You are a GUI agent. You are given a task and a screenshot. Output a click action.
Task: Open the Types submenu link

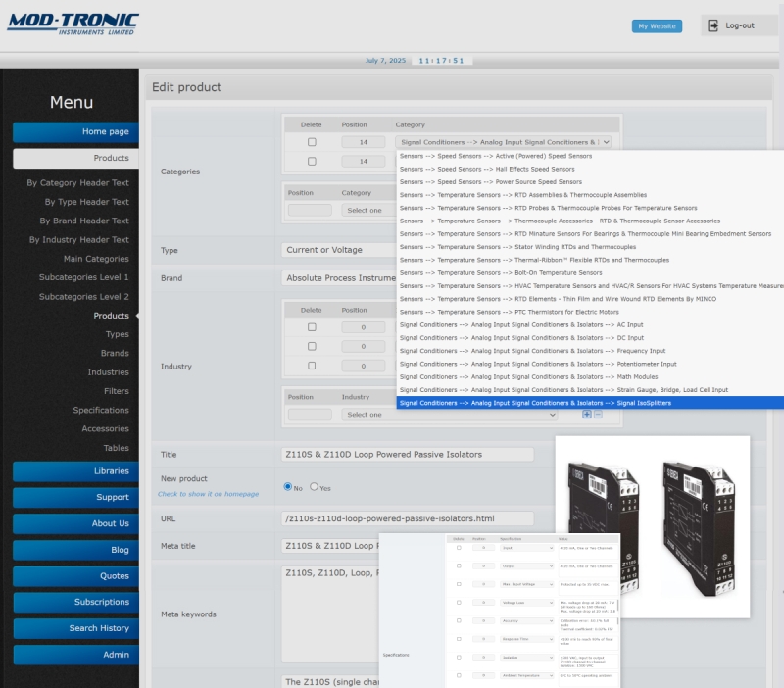[x=117, y=334]
